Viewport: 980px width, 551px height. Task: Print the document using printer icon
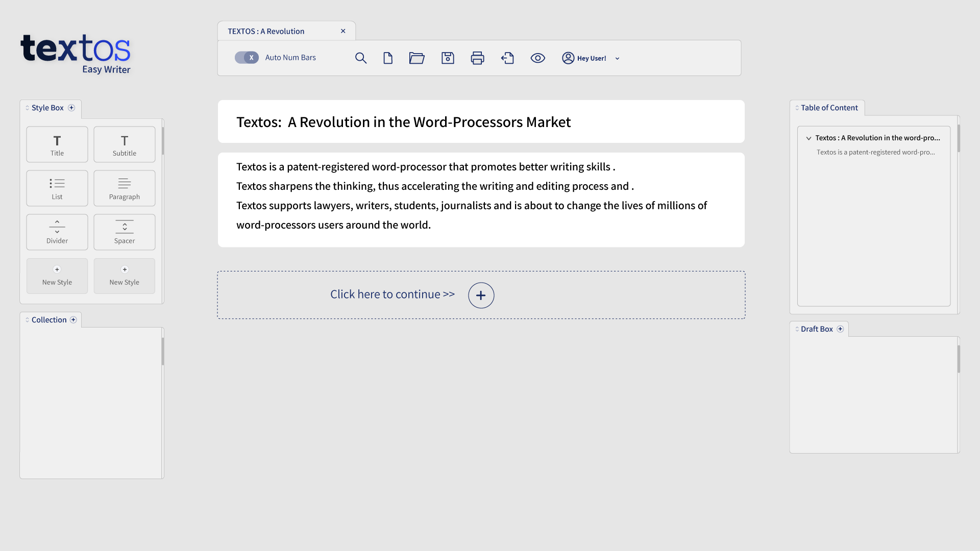[477, 58]
